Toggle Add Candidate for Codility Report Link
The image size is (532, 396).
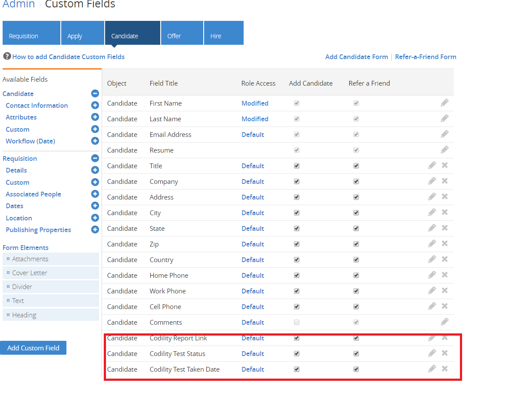coord(297,338)
